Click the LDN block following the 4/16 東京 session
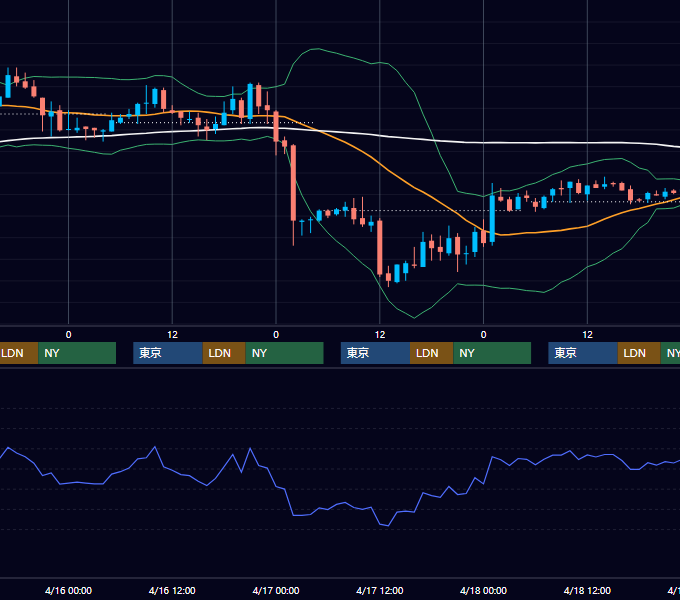This screenshot has height=600, width=680. [224, 353]
